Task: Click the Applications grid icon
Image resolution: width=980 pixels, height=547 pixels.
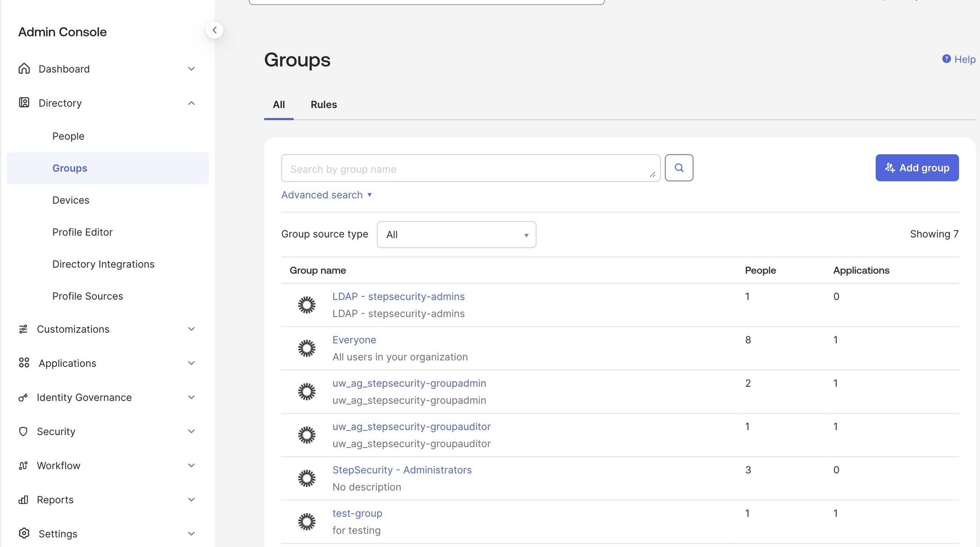Action: coord(24,363)
